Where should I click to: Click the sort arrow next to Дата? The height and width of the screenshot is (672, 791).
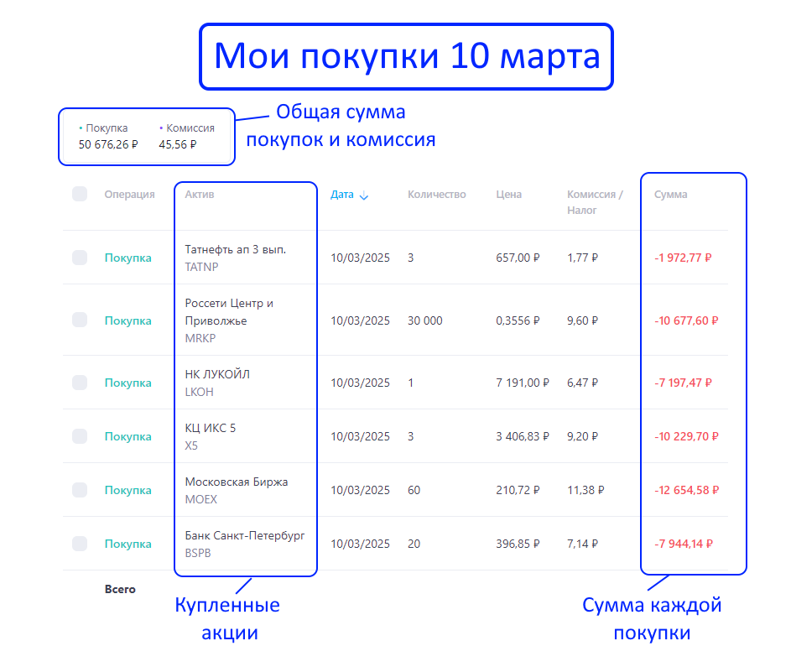click(x=364, y=195)
